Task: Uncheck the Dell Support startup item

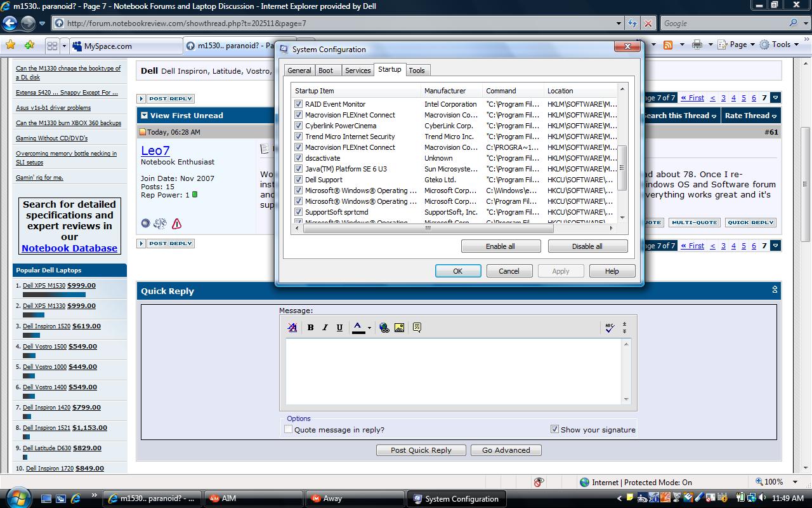Action: coord(298,180)
